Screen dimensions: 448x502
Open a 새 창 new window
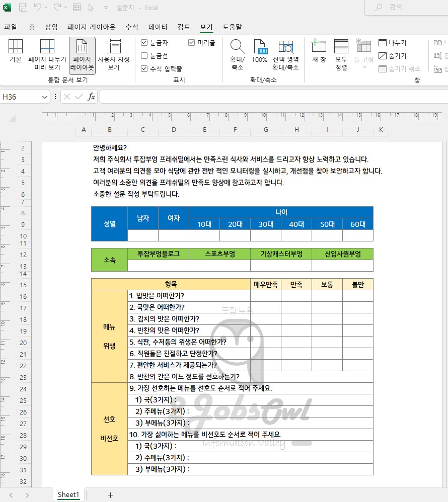pos(319,51)
